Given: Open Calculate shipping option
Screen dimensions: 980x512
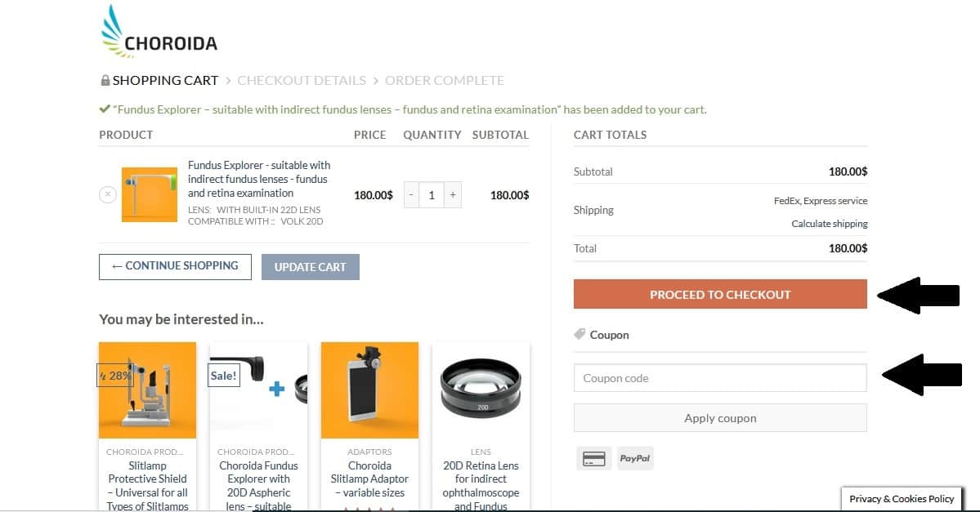Looking at the screenshot, I should click(x=829, y=224).
